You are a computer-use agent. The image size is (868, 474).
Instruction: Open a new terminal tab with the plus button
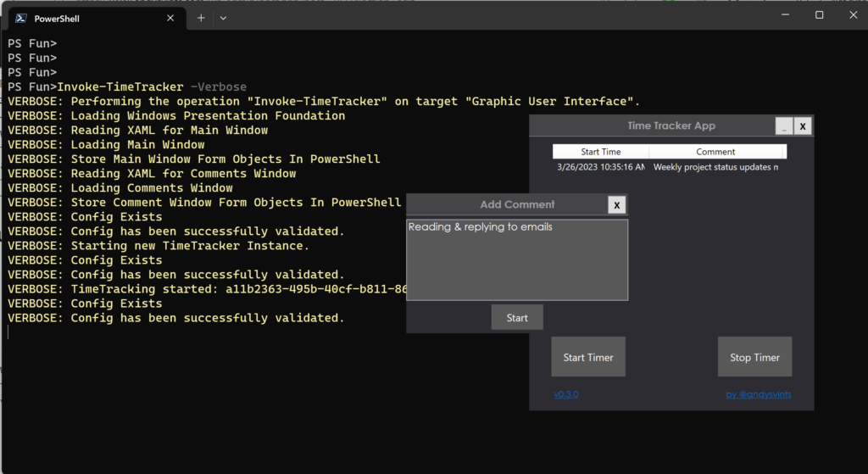201,19
